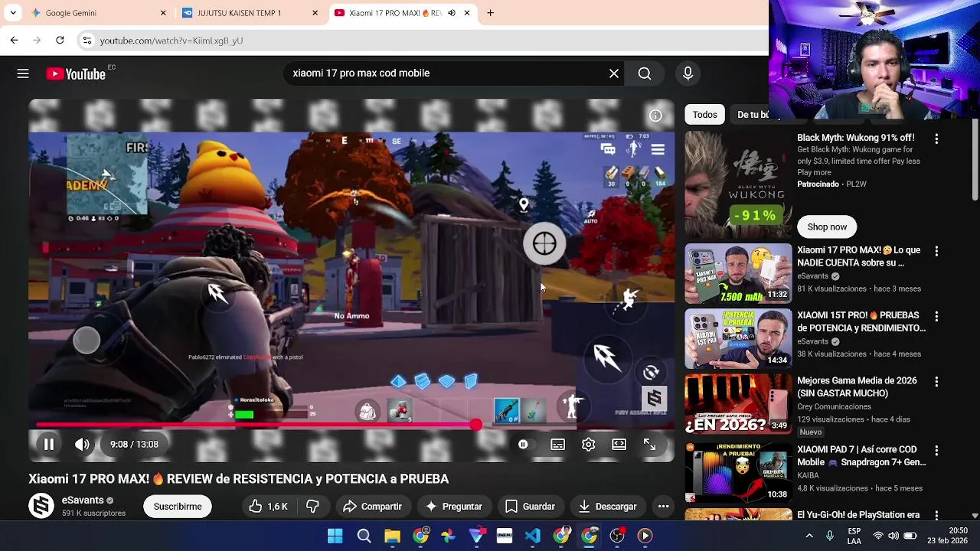Mute the video player volume

(x=82, y=444)
